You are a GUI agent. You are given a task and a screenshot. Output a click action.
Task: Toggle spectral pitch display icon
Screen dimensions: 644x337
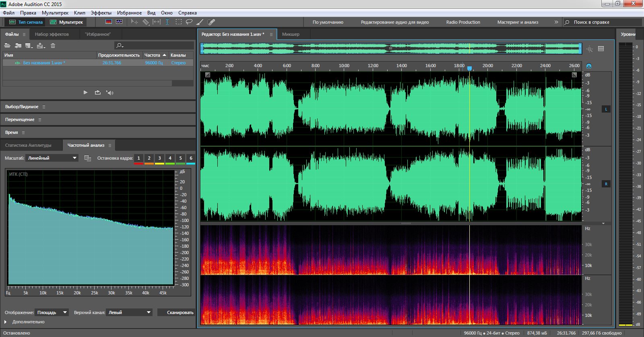pyautogui.click(x=119, y=22)
